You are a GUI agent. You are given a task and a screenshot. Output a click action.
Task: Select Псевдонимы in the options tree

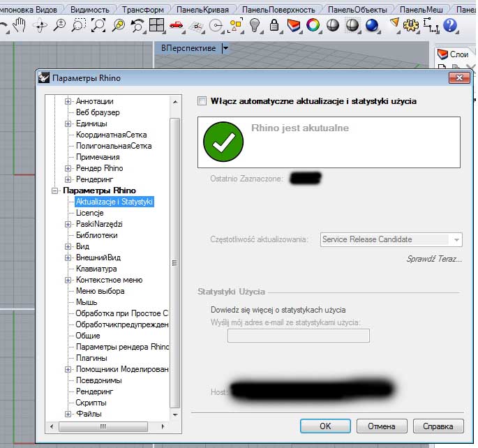(99, 380)
